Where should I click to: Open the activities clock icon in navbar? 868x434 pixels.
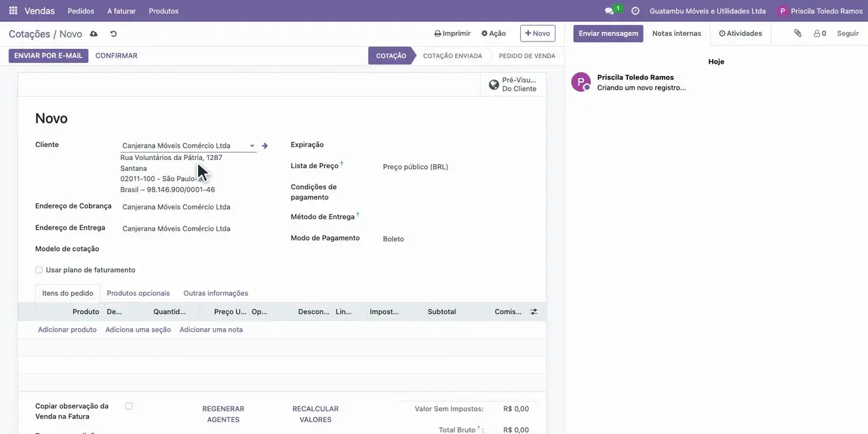tap(635, 11)
